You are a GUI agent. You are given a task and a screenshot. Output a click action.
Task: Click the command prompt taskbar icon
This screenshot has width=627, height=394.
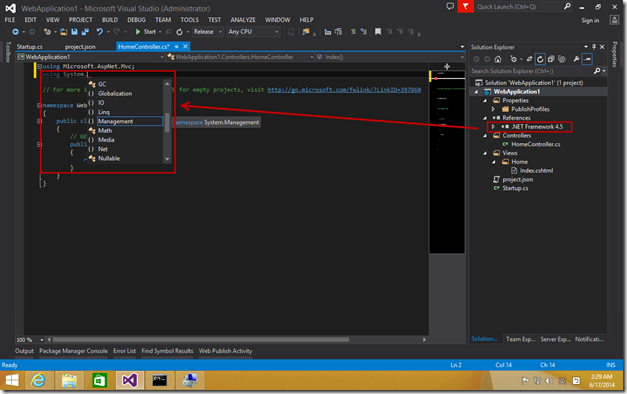[160, 380]
